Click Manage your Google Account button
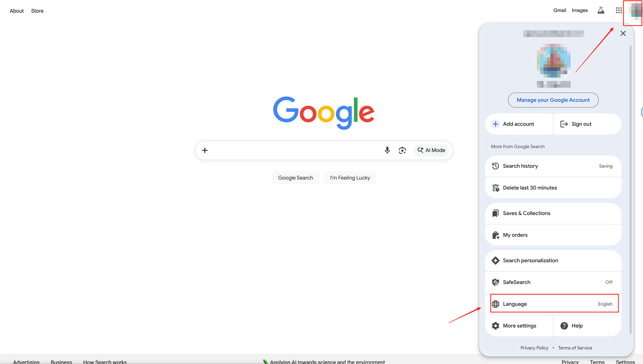 (553, 100)
